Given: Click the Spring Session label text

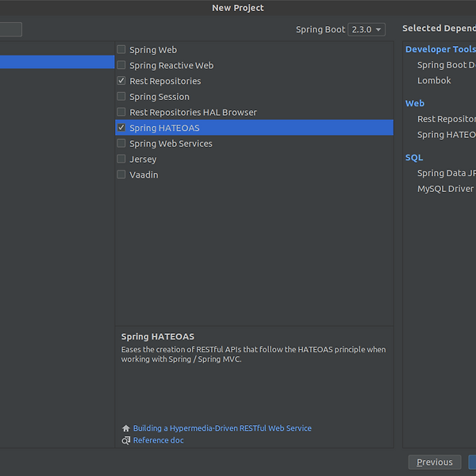Looking at the screenshot, I should (159, 97).
